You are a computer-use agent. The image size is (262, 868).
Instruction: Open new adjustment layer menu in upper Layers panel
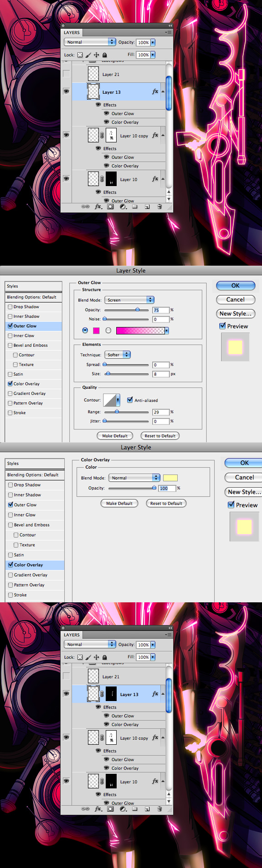(123, 207)
